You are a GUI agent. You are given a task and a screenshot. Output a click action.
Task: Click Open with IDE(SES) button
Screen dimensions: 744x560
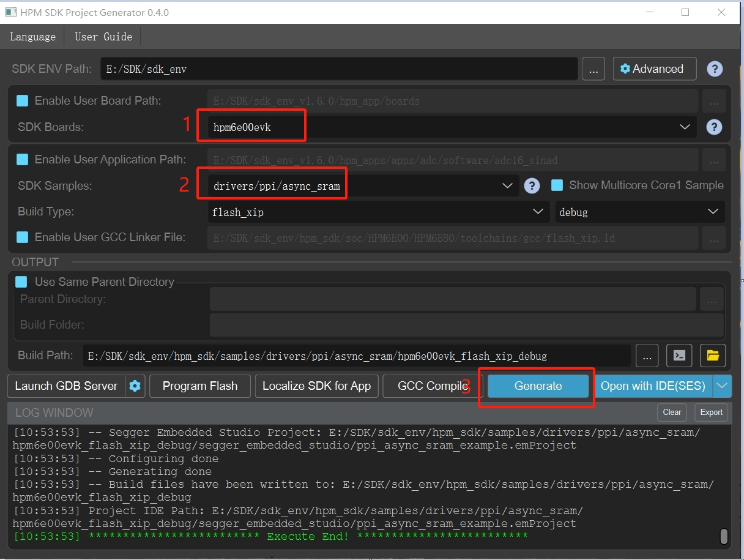[653, 386]
